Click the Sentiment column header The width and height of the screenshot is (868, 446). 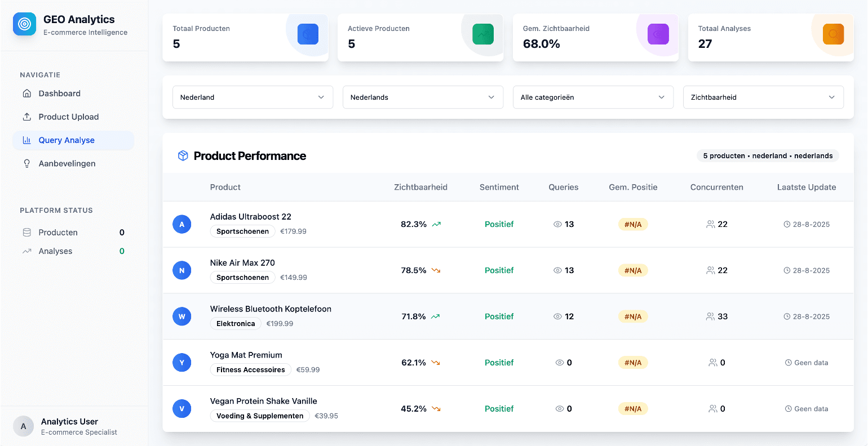499,187
